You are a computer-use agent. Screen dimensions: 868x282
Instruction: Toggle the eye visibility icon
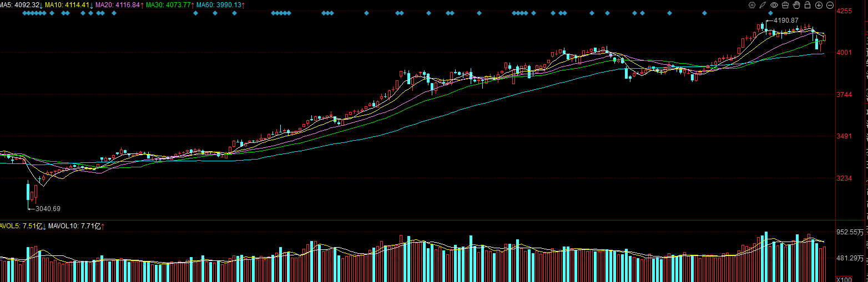(x=774, y=5)
